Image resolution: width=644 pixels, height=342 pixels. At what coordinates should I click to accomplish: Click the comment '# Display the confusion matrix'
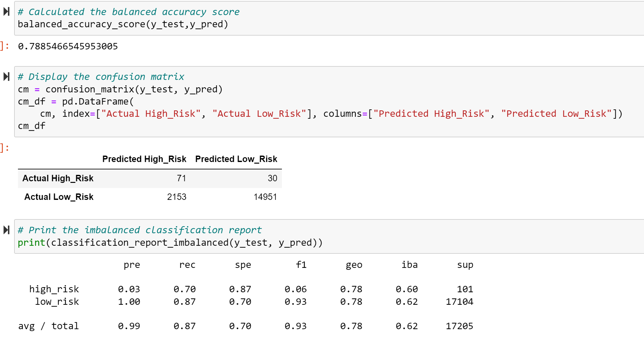pos(101,76)
